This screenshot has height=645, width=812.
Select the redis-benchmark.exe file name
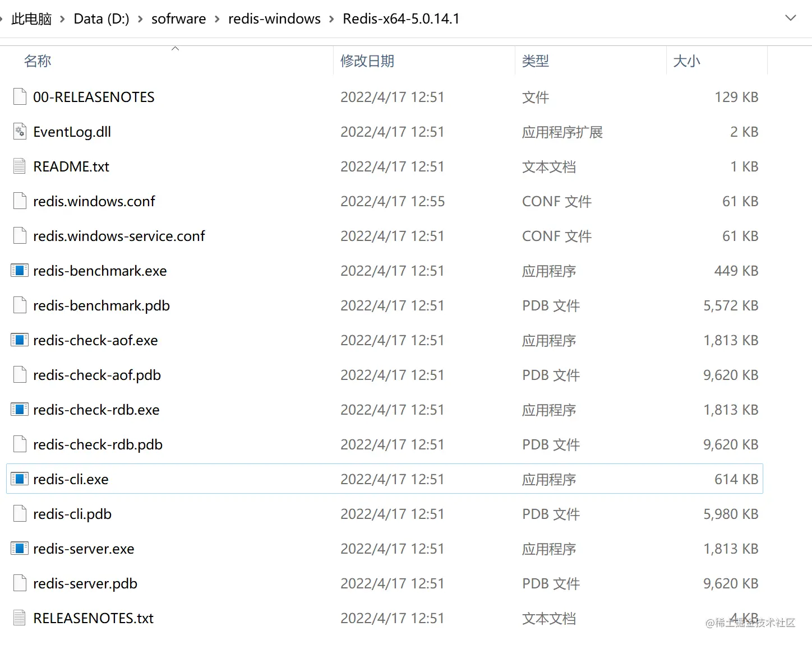[x=100, y=271]
